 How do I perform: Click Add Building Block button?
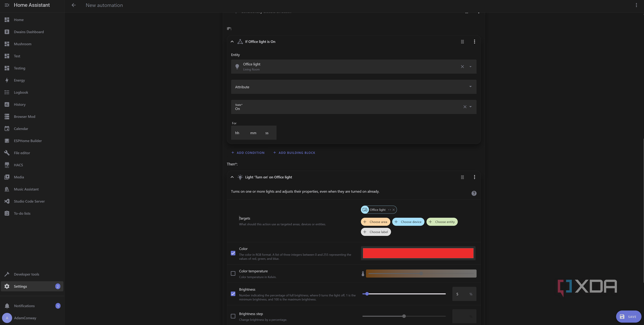point(294,153)
